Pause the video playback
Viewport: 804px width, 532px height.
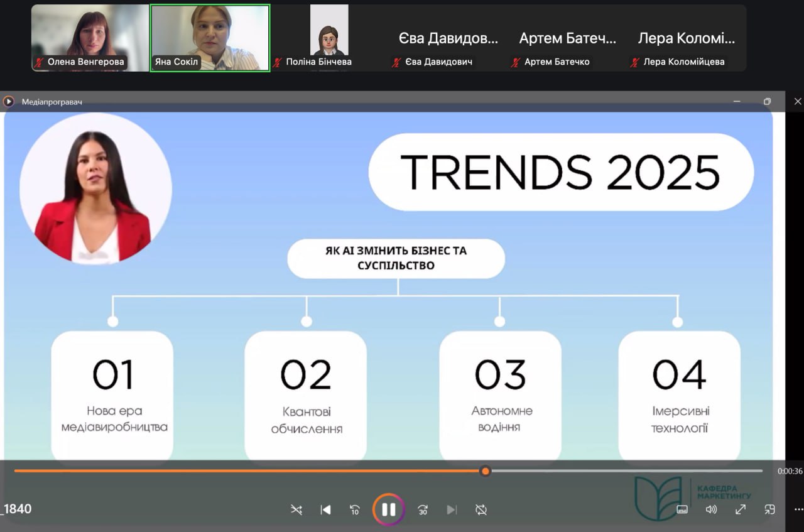(388, 509)
